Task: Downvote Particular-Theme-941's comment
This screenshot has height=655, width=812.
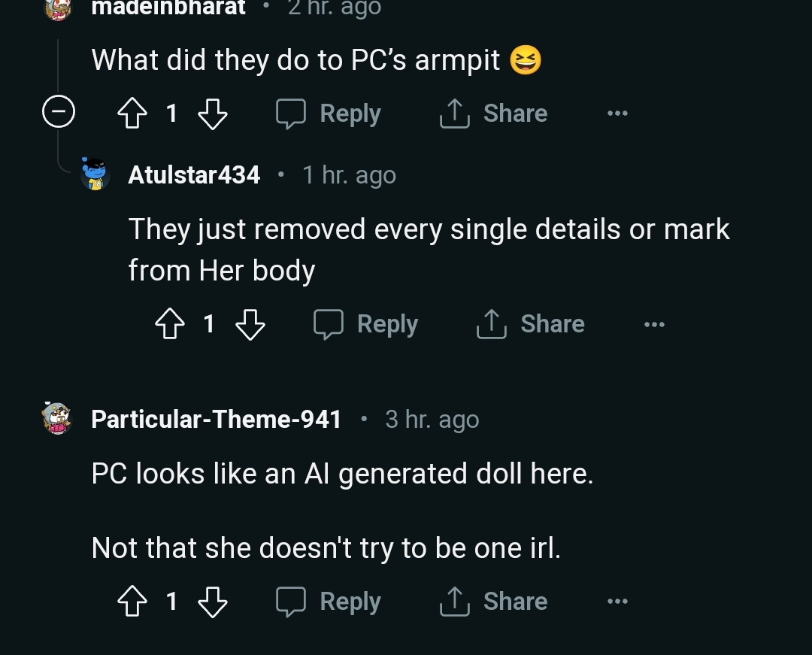Action: 212,602
